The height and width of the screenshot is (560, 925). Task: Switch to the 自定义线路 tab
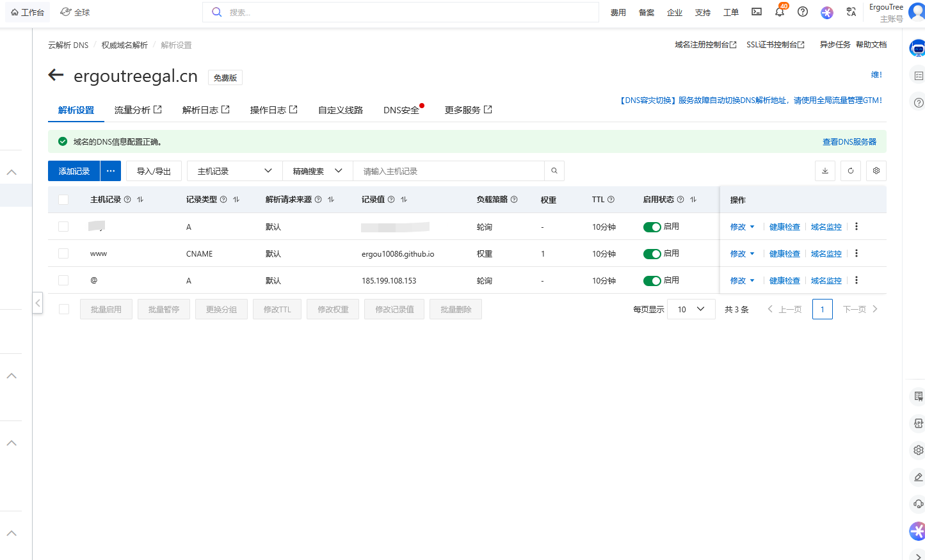(341, 110)
